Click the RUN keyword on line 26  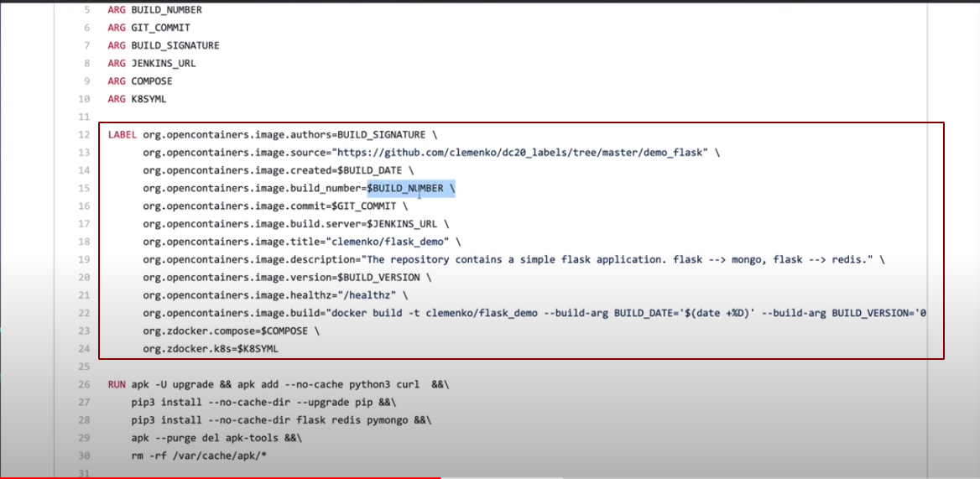tap(117, 385)
